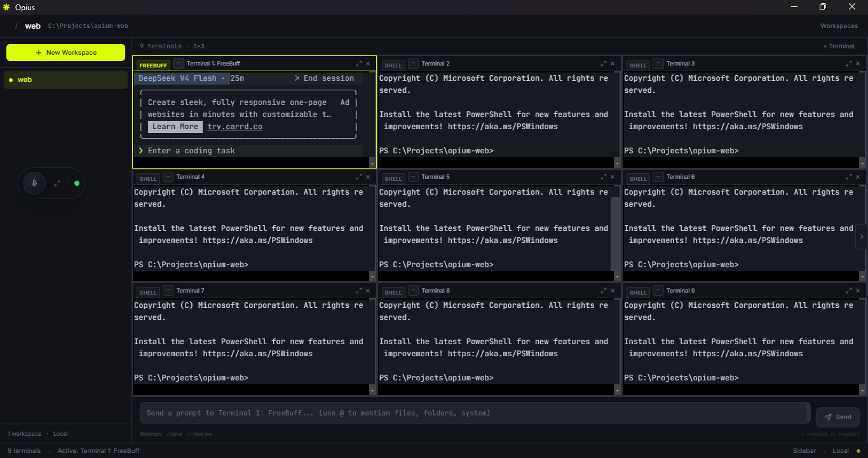Viewport: 868px width, 458px height.
Task: Close Terminal 1: FreeBuff with its X
Action: tap(368, 64)
